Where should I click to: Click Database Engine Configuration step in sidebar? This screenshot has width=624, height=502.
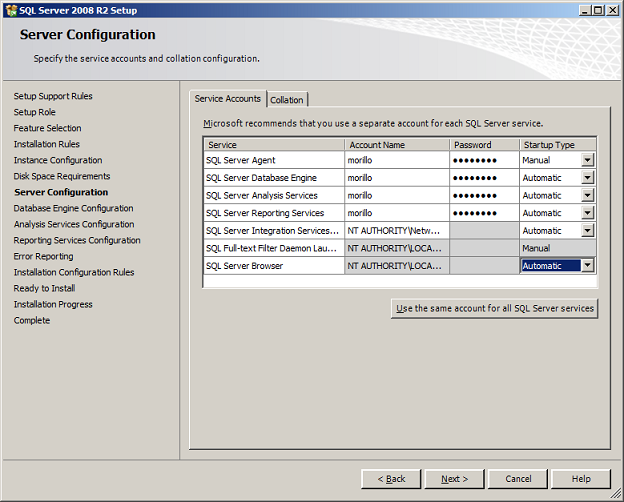coord(73,208)
